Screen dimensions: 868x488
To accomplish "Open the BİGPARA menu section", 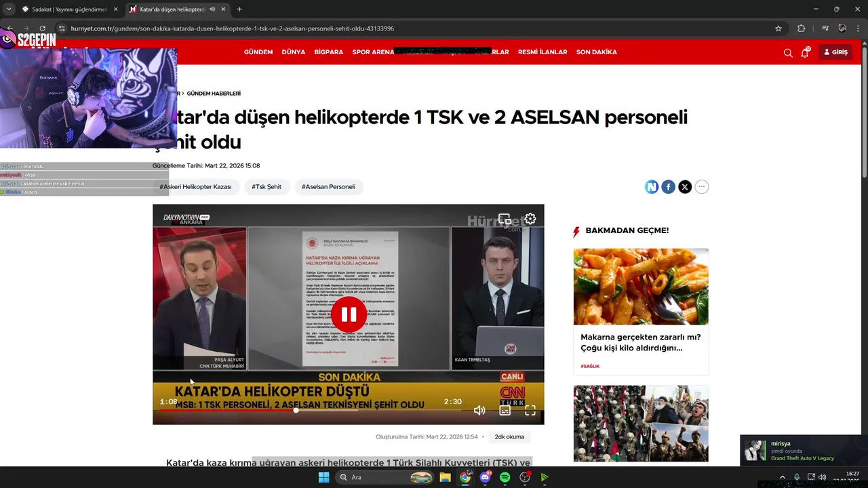I will click(x=329, y=52).
